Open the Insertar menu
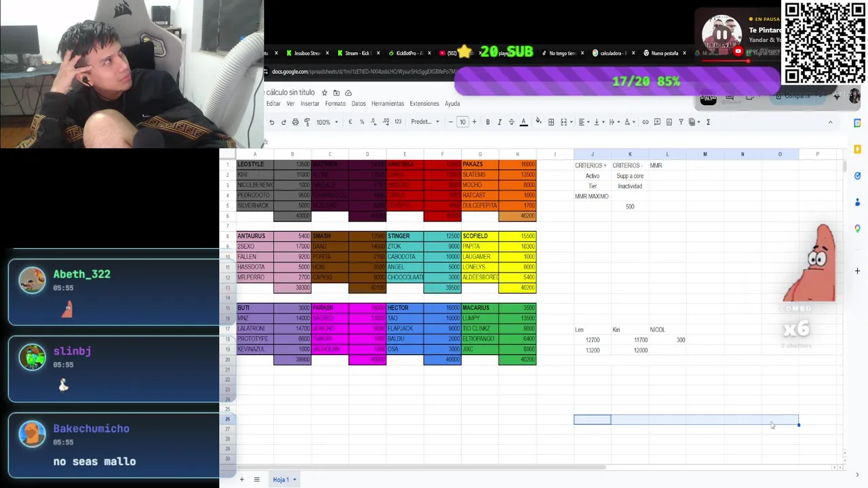868x488 pixels. tap(310, 104)
